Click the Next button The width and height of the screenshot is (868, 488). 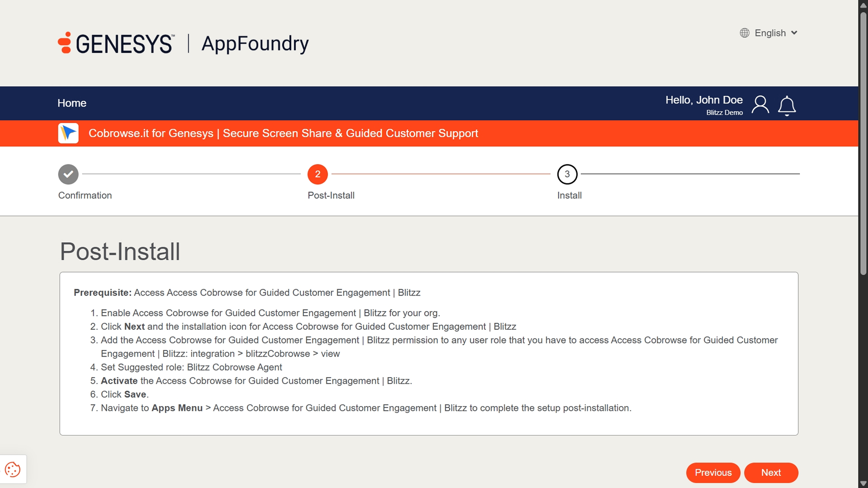pyautogui.click(x=771, y=473)
